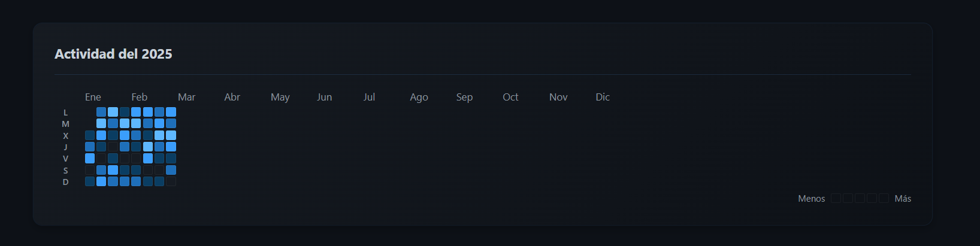Viewport: 980px width, 246px height.
Task: Select the Feb month label
Action: point(139,97)
